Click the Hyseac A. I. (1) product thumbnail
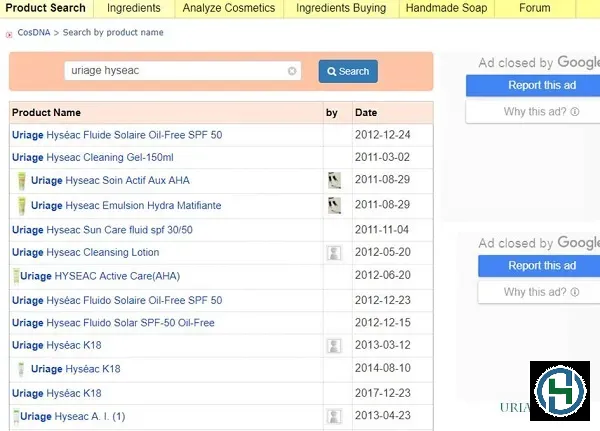The height and width of the screenshot is (431, 600). click(x=16, y=417)
